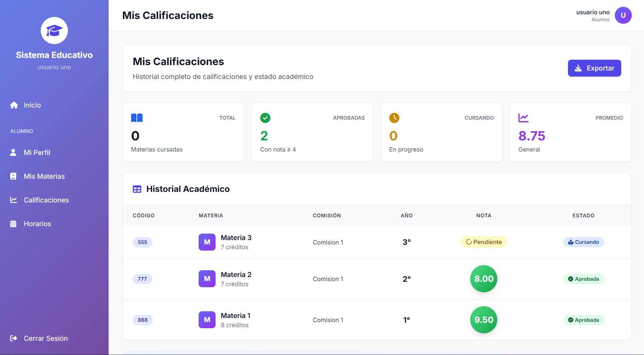Select the table icon beside Historial Académico
Screen dimensions: 644x355
tap(137, 189)
